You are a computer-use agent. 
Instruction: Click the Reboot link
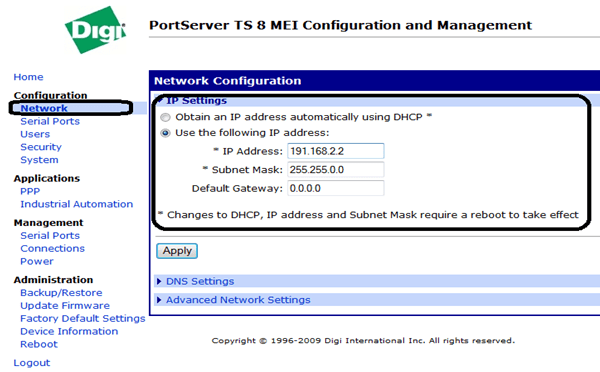39,344
